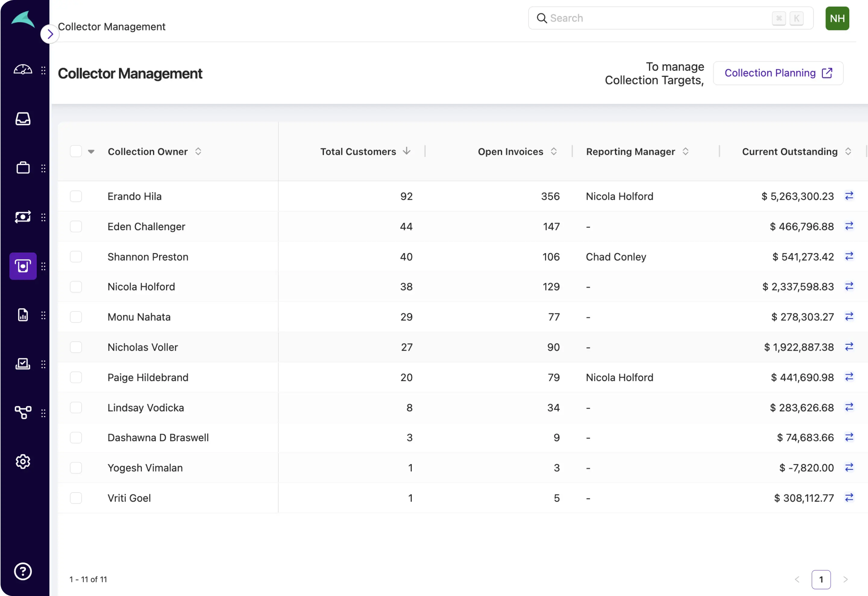This screenshot has height=596, width=868.
Task: Open the cash payments icon in sidebar
Action: 23,217
